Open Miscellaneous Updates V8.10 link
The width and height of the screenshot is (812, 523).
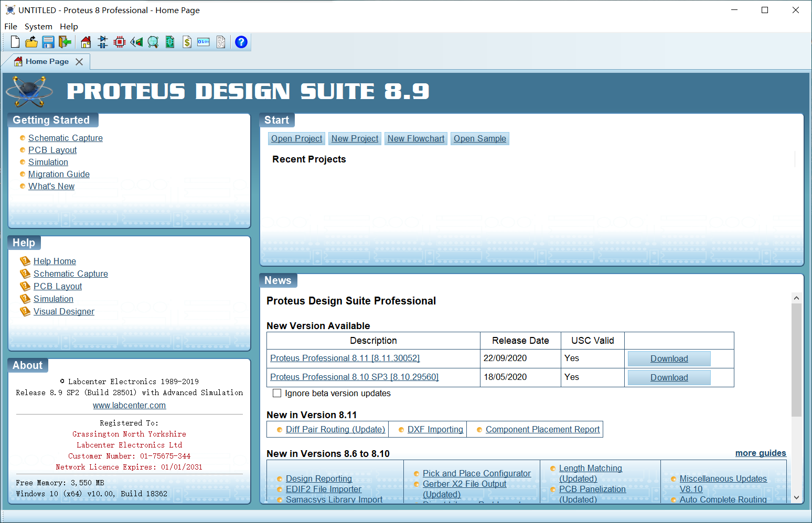(x=723, y=484)
